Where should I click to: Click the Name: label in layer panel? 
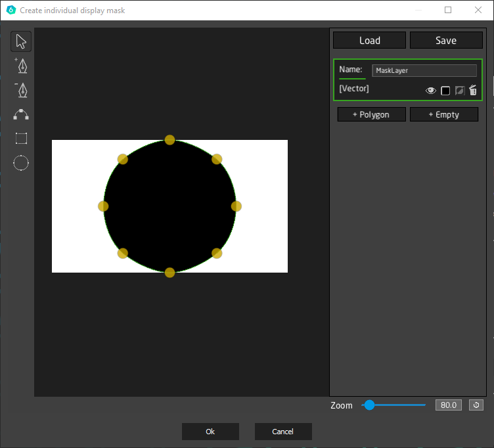point(351,70)
